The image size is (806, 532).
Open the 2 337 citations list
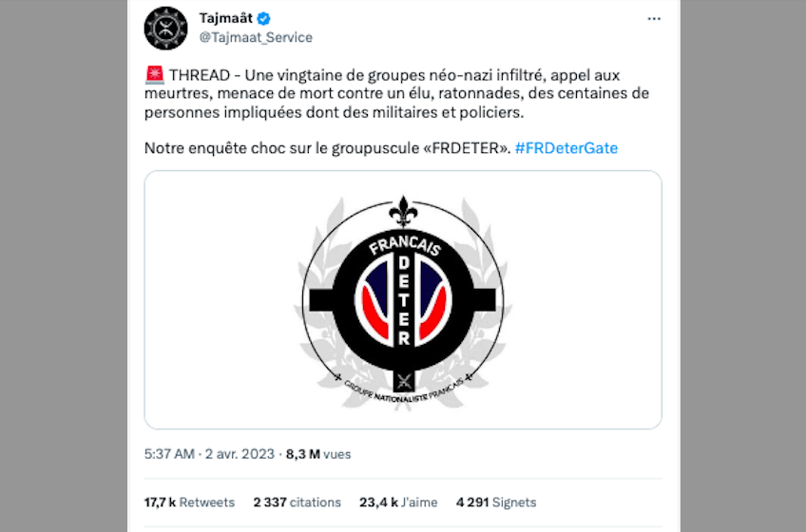(297, 503)
